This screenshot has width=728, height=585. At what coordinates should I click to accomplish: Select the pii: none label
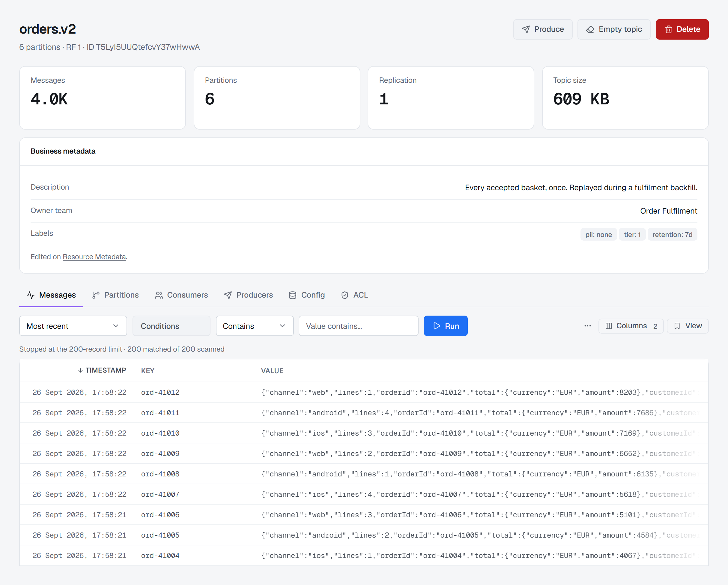598,234
